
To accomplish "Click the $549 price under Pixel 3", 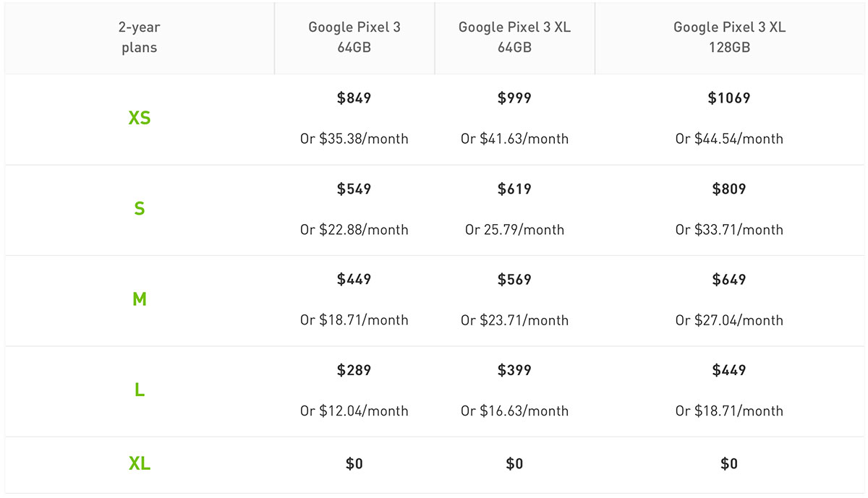I will [354, 189].
